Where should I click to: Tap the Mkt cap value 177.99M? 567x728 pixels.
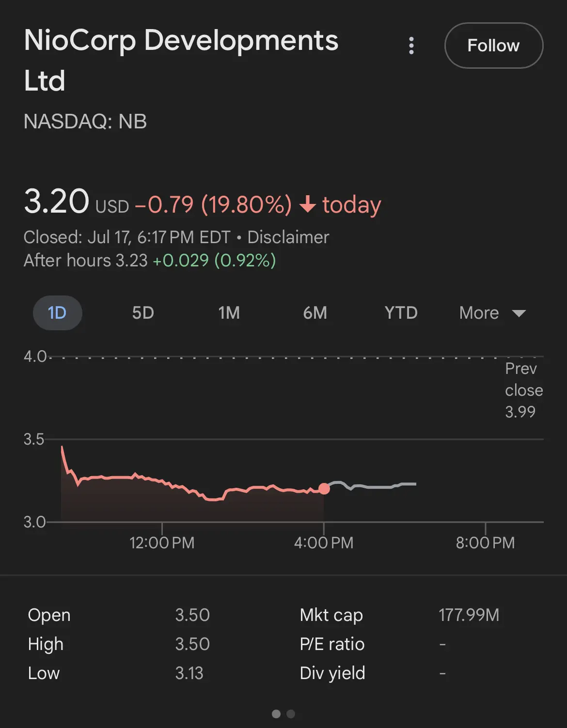pos(469,615)
